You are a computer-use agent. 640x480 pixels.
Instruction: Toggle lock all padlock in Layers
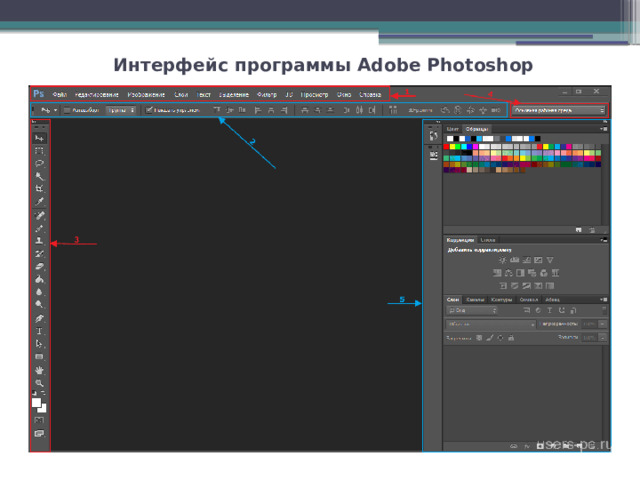pyautogui.click(x=511, y=338)
